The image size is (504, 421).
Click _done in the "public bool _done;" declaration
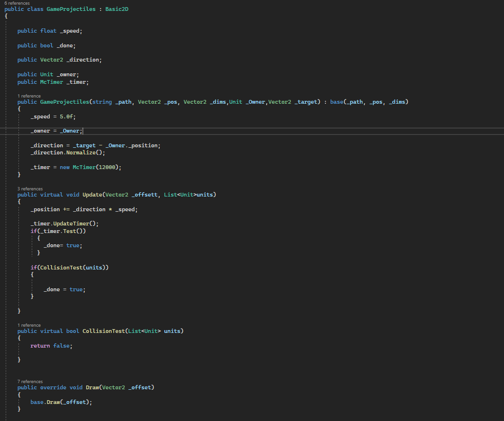(x=64, y=45)
